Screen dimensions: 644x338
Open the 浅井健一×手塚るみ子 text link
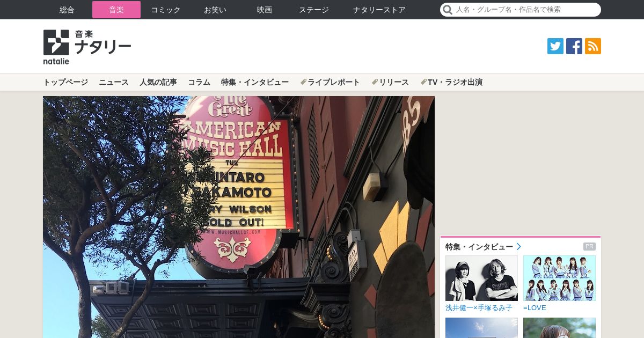coord(479,308)
